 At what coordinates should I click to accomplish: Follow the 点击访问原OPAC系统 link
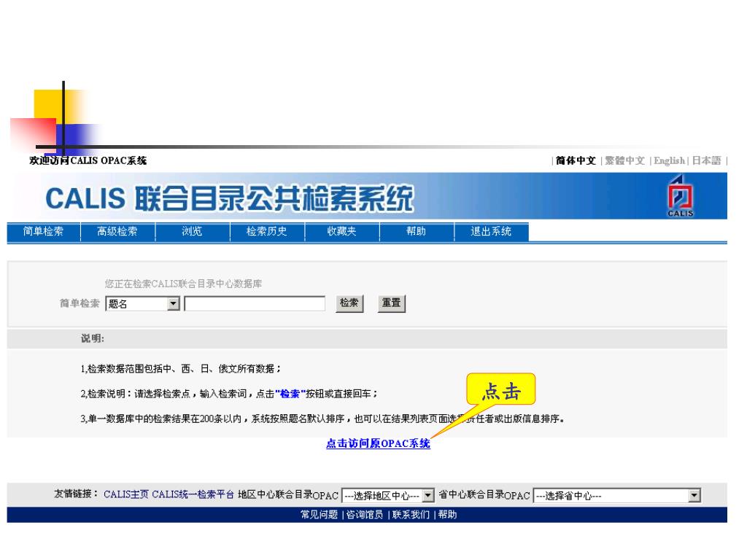click(x=379, y=443)
